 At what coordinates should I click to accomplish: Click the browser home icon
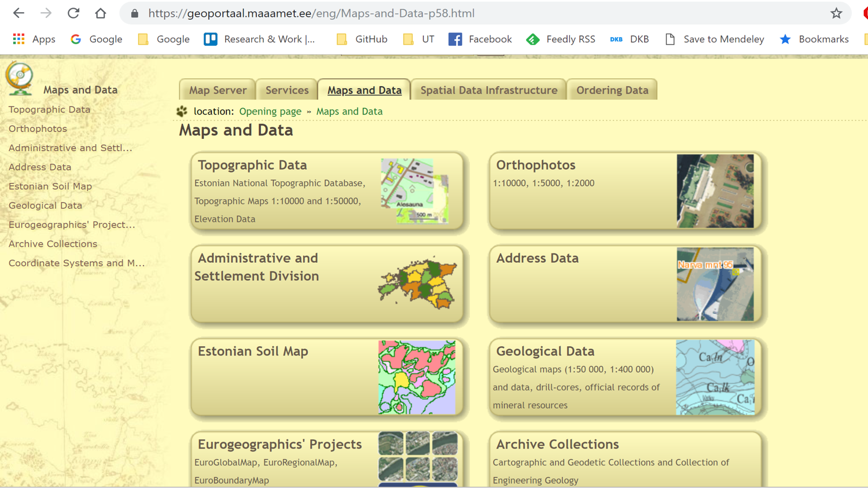point(101,13)
